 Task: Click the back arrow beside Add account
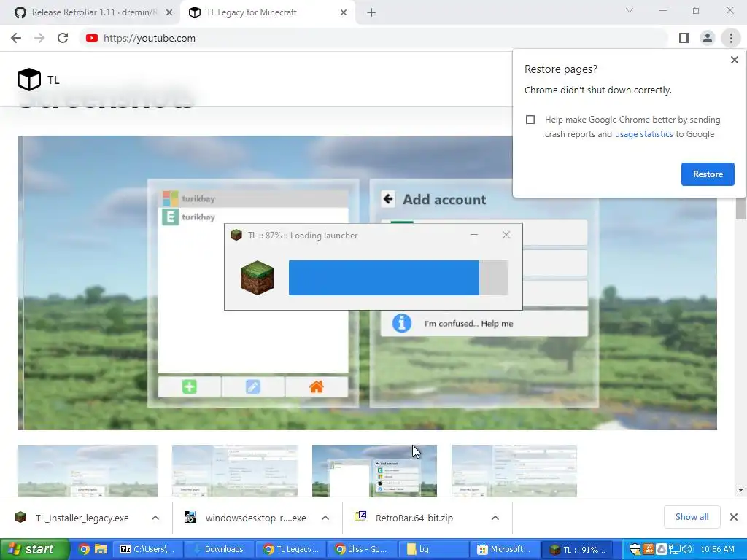pos(388,199)
